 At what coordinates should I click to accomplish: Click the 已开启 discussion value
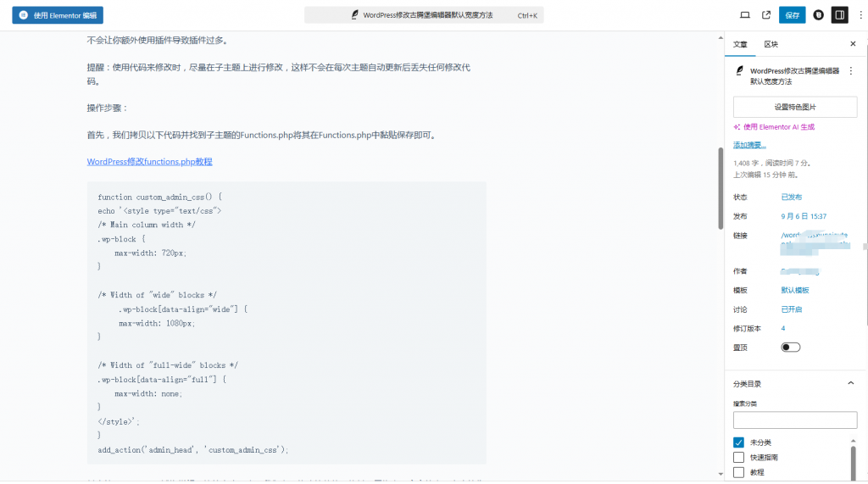792,309
